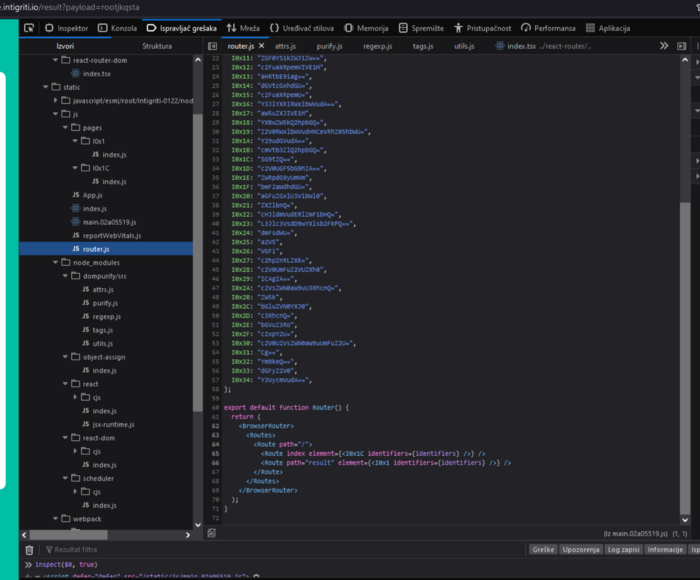This screenshot has height=580, width=700.
Task: Show more source tabs via chevron
Action: [665, 46]
